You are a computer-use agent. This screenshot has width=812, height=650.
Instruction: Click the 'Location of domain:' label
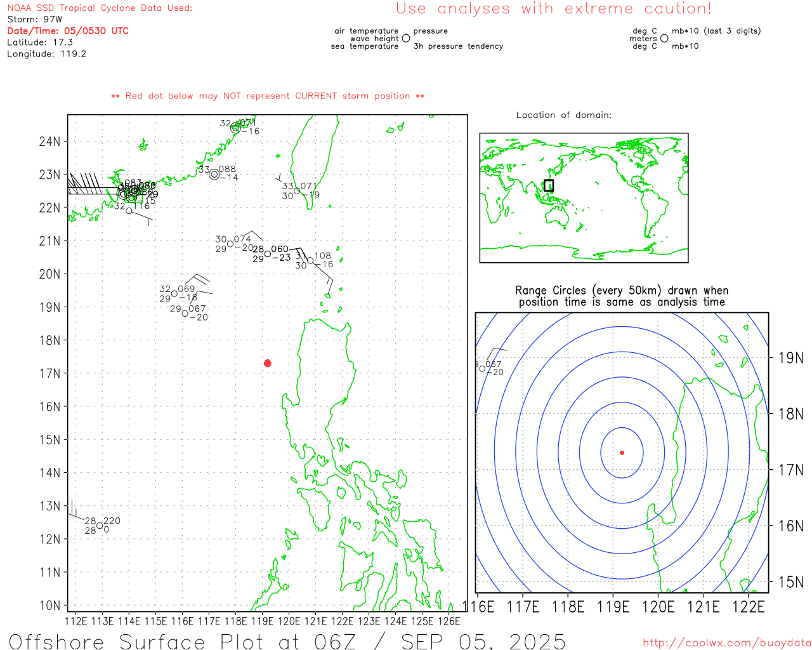point(564,115)
